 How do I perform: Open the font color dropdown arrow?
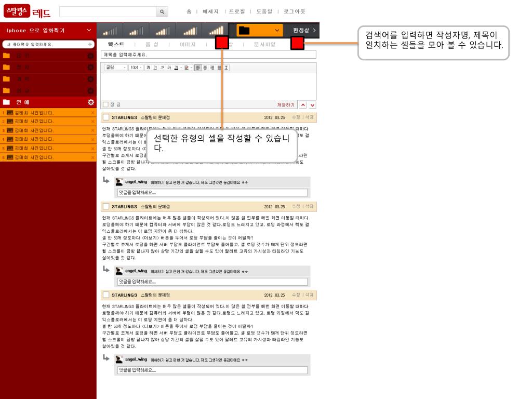(181, 68)
